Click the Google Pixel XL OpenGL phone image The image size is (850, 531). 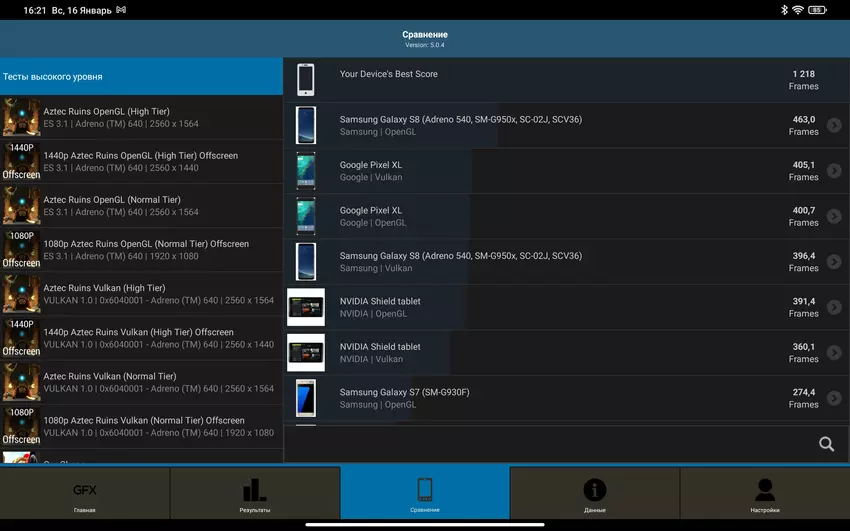[x=306, y=216]
